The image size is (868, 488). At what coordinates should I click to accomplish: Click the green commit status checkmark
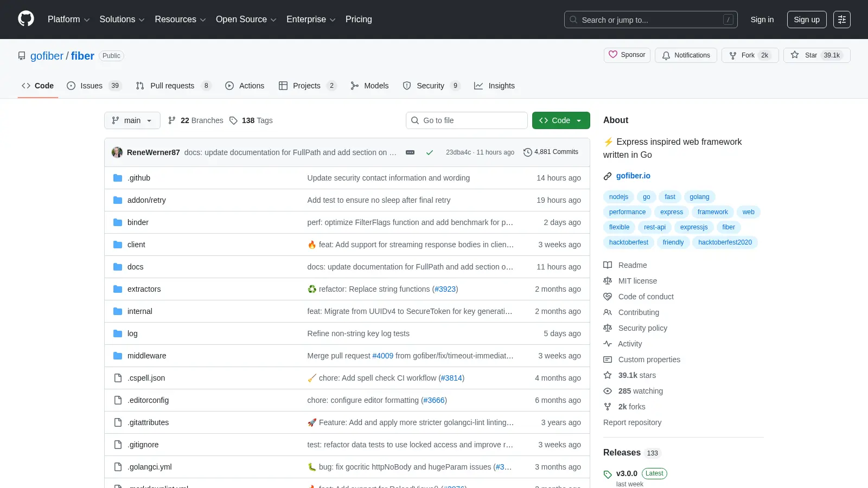tap(430, 152)
